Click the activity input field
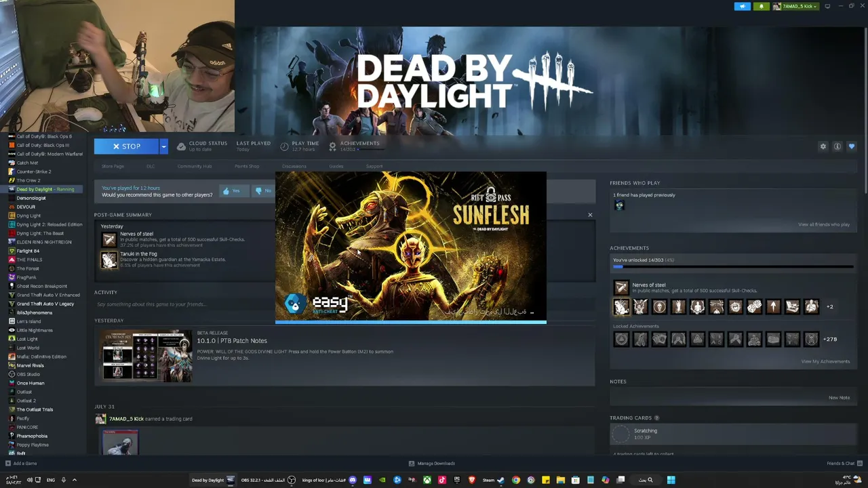This screenshot has width=868, height=488. 344,304
